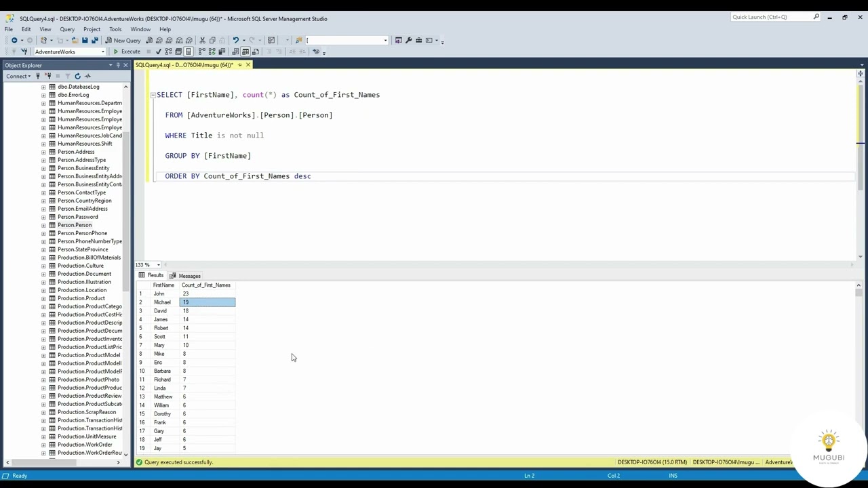Switch output to Results to File

point(256,52)
